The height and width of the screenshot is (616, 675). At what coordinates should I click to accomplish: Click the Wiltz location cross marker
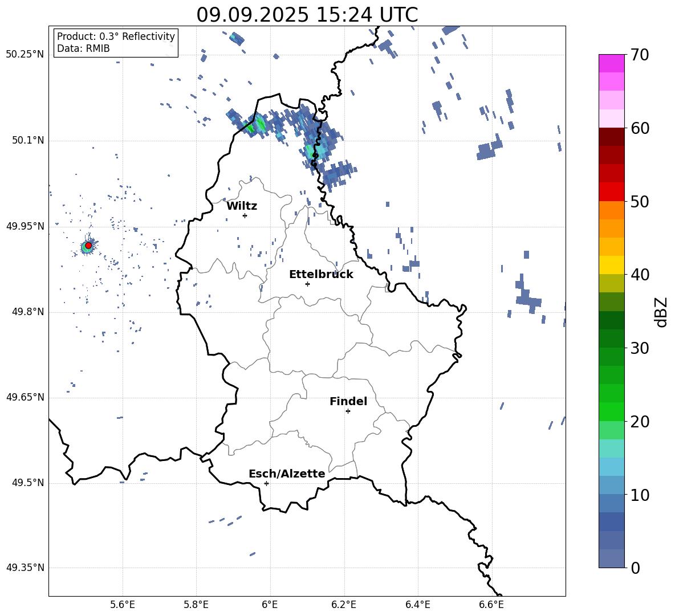pos(245,215)
